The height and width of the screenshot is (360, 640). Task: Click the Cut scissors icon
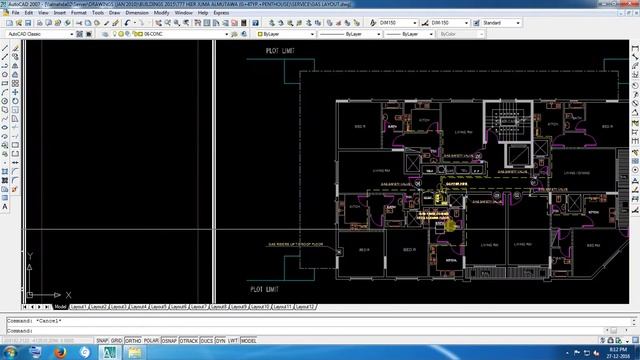(79, 23)
